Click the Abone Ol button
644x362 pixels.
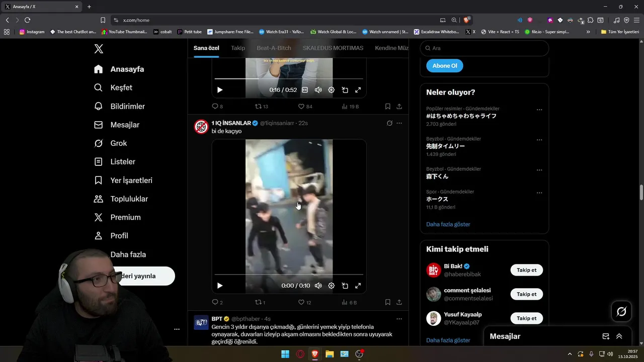[x=445, y=66]
